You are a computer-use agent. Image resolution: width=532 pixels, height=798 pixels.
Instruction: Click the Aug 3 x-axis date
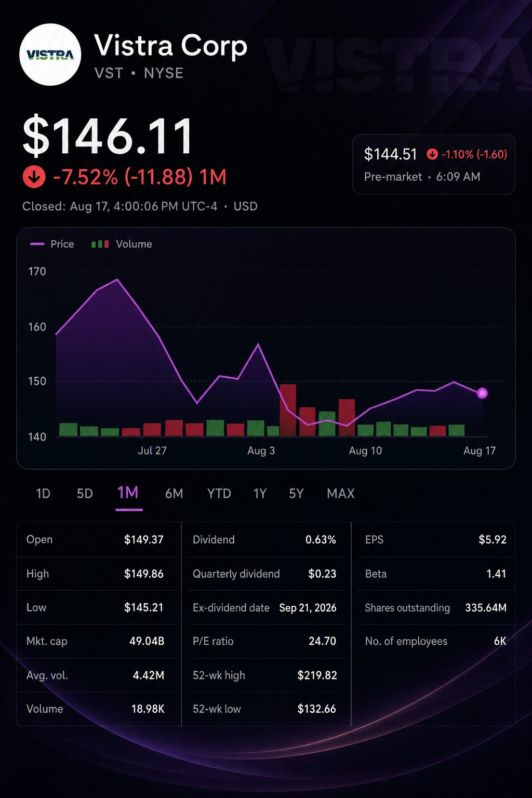261,451
